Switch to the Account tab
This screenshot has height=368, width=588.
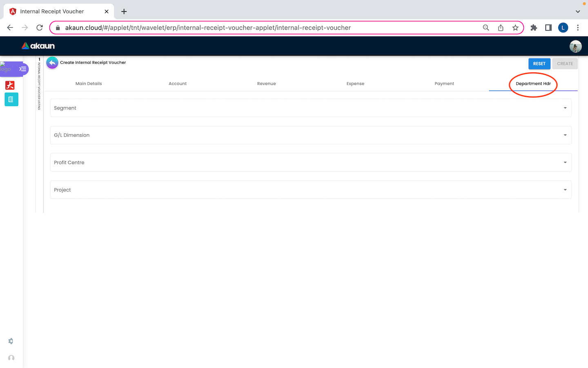pyautogui.click(x=178, y=83)
